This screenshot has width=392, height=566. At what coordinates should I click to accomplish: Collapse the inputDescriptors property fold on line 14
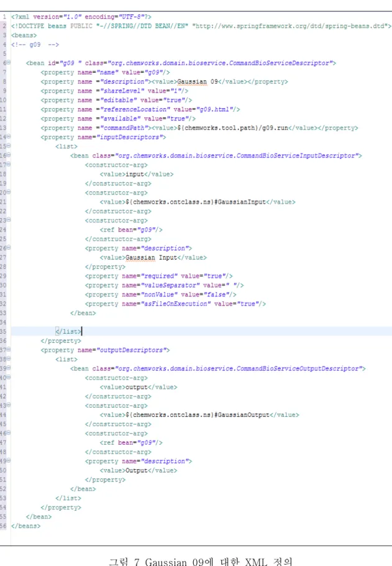(x=9, y=137)
